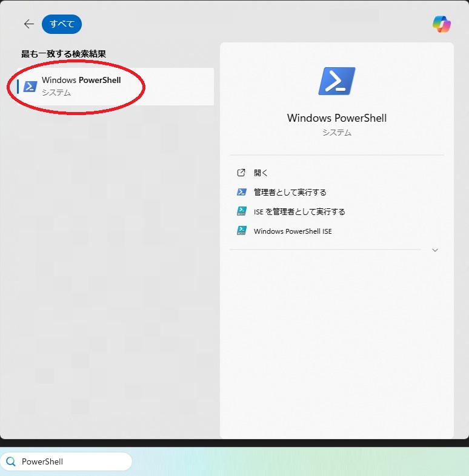Click icon beside Windows PowerShell ISE entry

[242, 231]
